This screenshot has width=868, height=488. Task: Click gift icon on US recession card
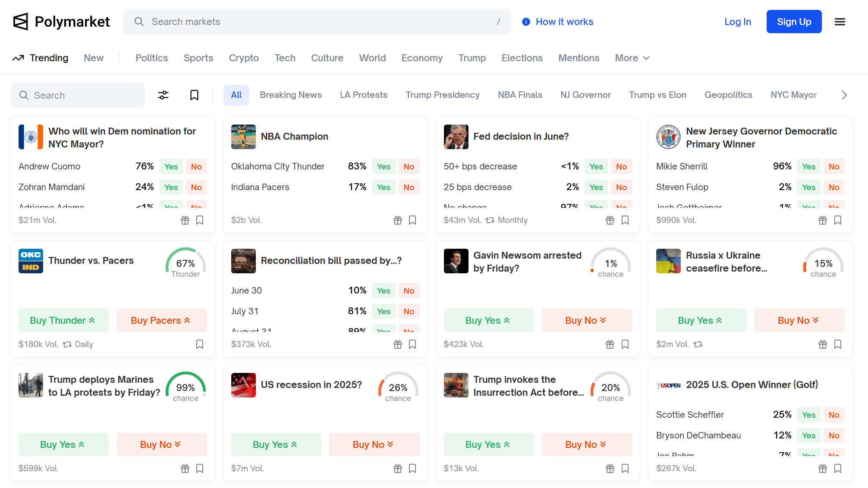[398, 469]
